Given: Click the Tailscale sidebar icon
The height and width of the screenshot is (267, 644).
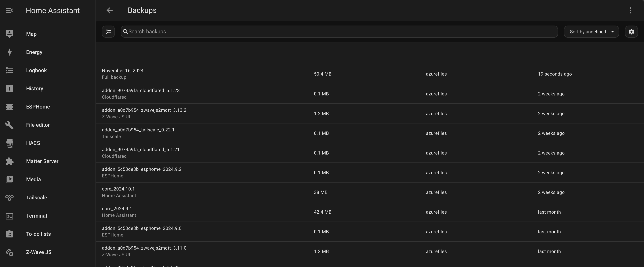Looking at the screenshot, I should coord(9,198).
